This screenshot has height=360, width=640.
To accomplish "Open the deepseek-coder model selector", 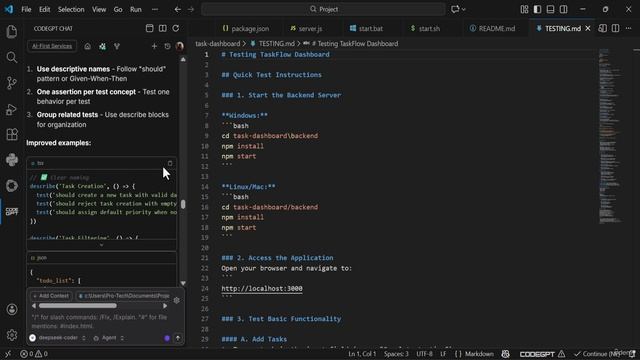I will tap(58, 338).
